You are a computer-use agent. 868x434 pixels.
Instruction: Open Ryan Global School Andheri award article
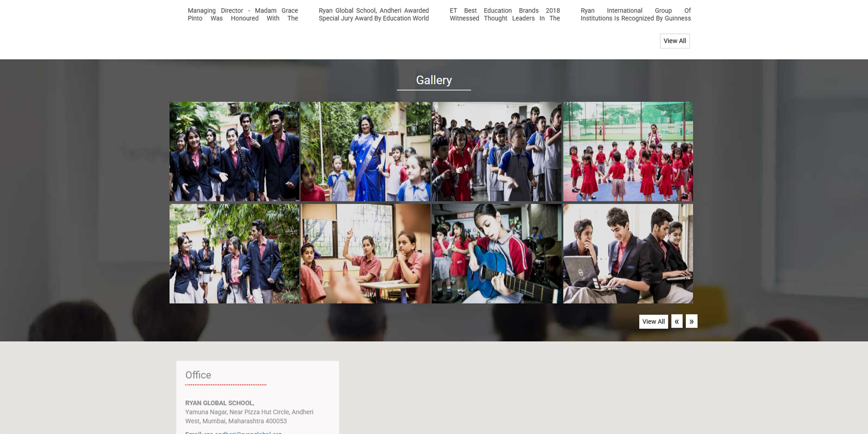374,14
